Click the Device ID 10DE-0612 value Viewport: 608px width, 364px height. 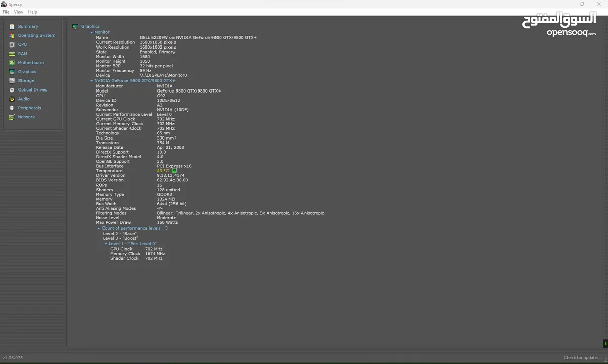(x=168, y=101)
